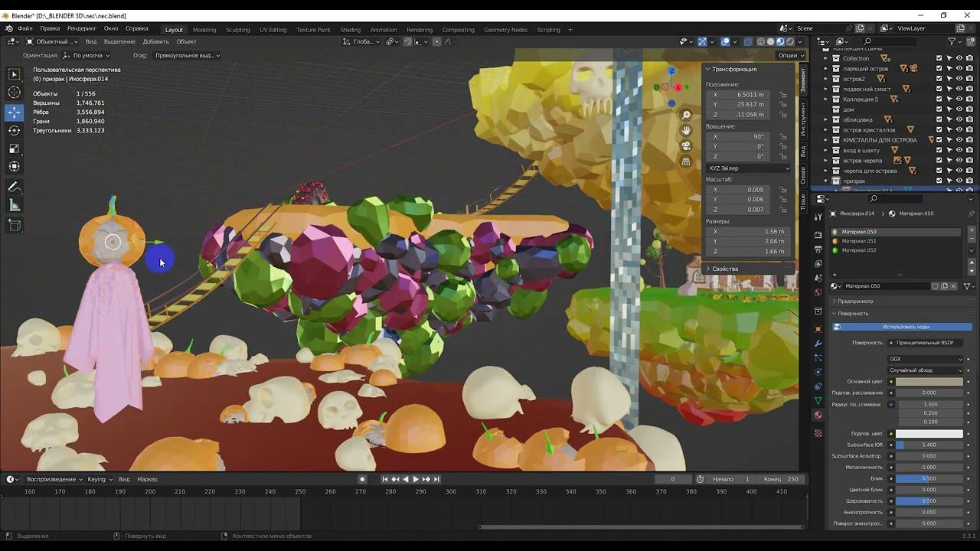Open the Случайный обход subsurface method dropdown
The image size is (980, 551).
[x=926, y=370]
